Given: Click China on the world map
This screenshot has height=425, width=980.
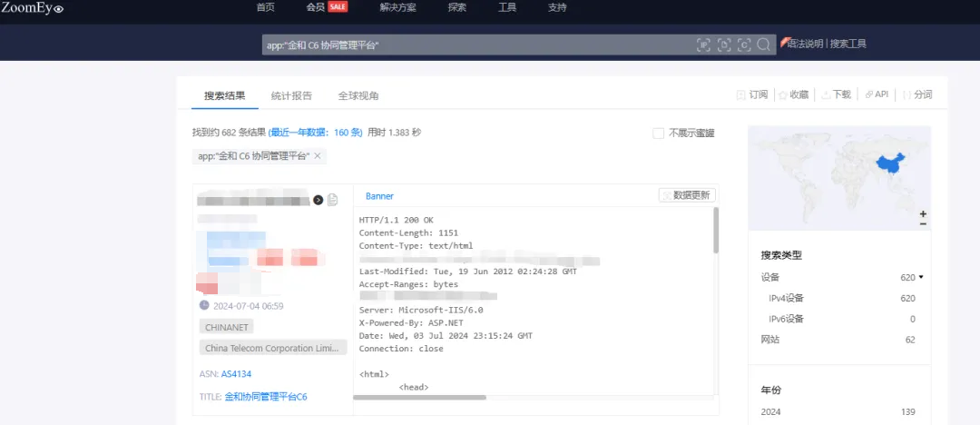Looking at the screenshot, I should 889,164.
